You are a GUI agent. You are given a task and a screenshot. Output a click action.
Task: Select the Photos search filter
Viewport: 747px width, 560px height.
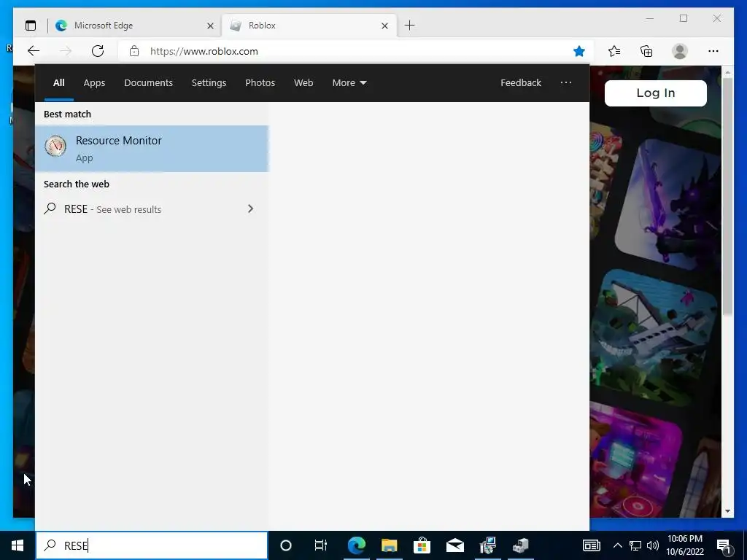click(260, 83)
